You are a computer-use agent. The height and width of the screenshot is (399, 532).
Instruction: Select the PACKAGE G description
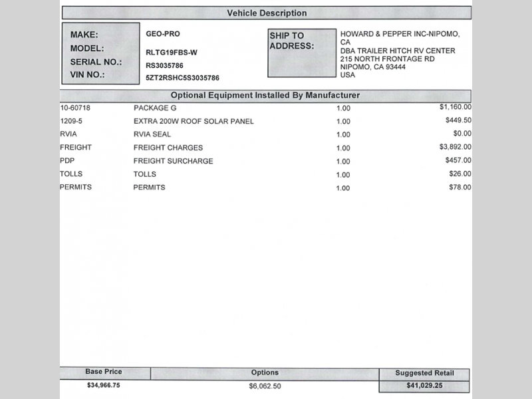[x=155, y=108]
